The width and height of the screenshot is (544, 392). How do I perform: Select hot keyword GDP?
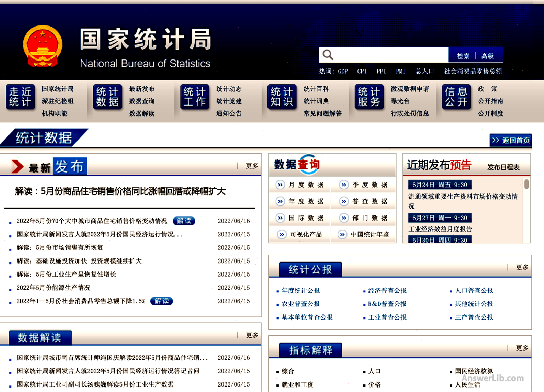(x=343, y=71)
